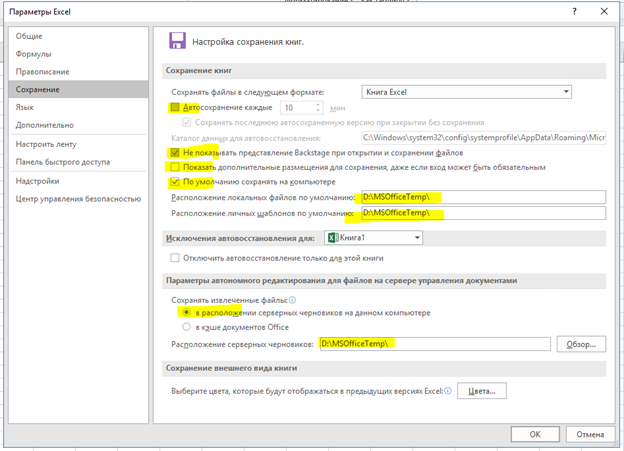Screen dimensions: 624x451
Task: Open the Правописание settings category
Action: pyautogui.click(x=78, y=72)
